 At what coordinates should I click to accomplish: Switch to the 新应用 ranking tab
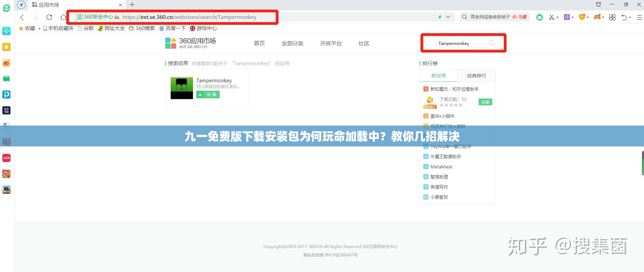pos(439,76)
